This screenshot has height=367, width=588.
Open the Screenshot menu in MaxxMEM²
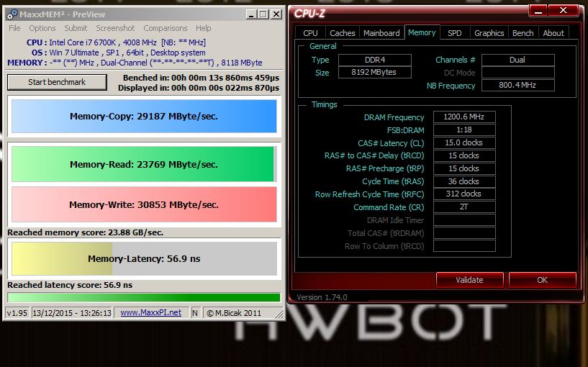115,28
